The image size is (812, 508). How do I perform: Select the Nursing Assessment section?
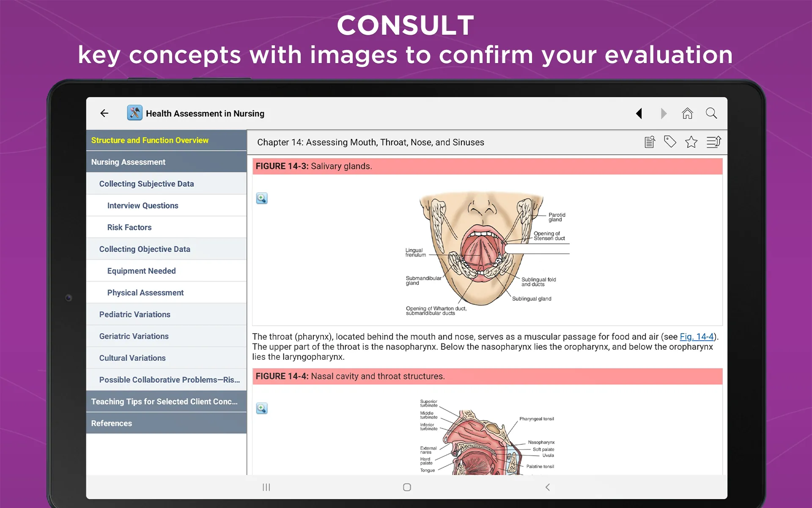pyautogui.click(x=166, y=162)
